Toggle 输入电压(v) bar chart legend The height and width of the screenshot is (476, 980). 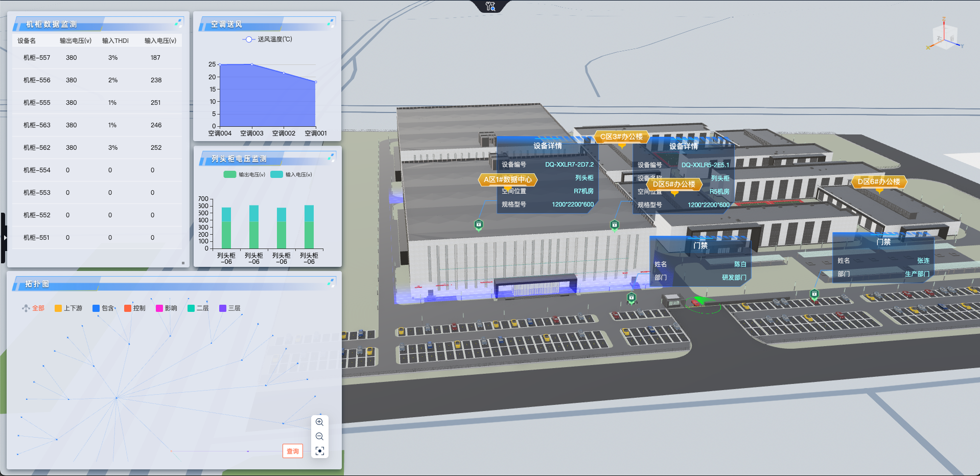(291, 174)
